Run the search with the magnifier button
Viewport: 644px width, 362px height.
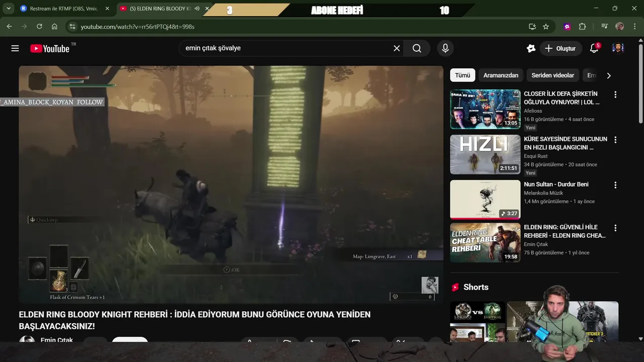pos(417,48)
